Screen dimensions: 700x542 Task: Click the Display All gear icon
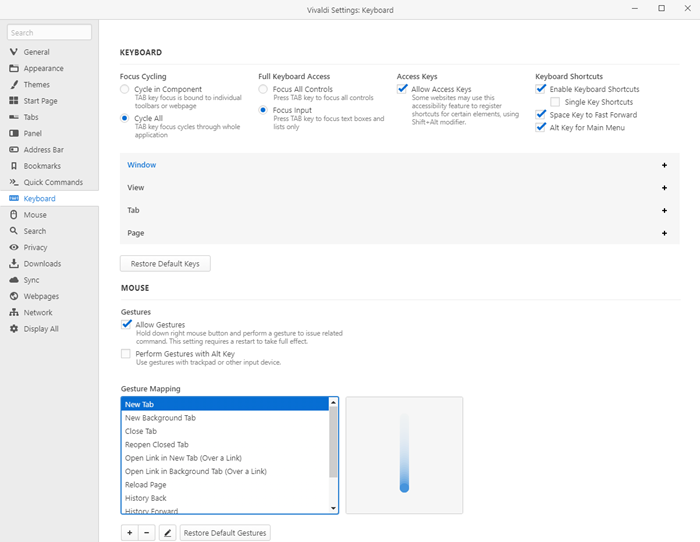14,329
